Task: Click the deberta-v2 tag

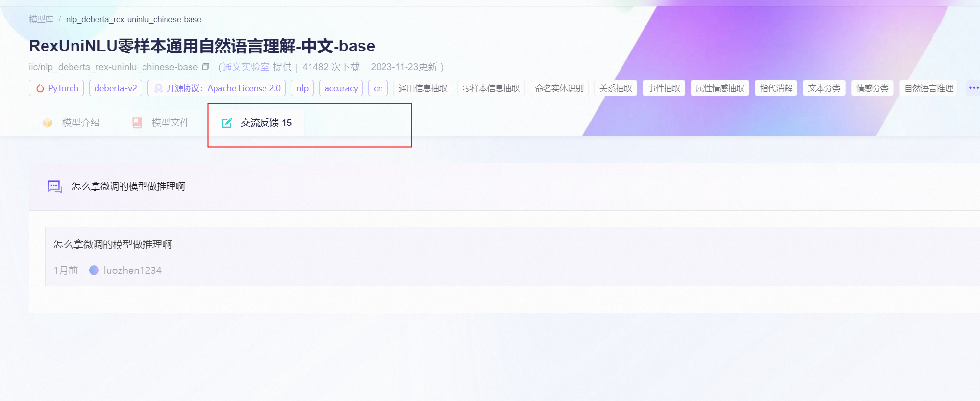Action: (x=116, y=88)
